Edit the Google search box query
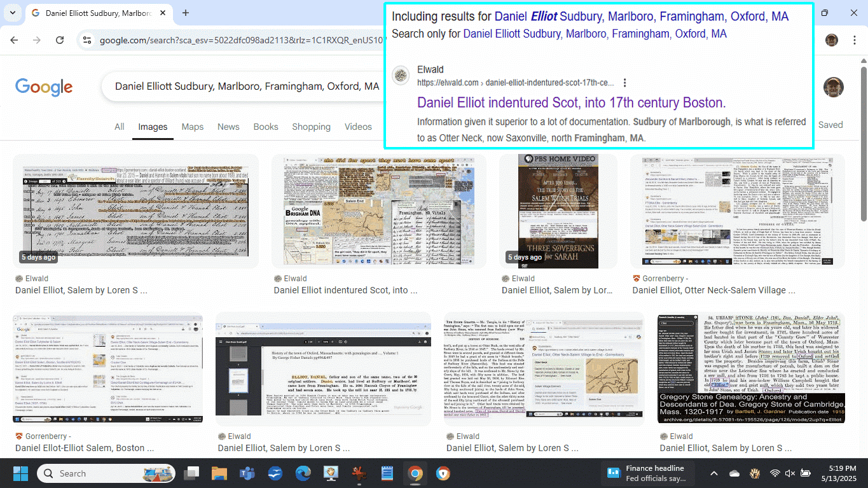The image size is (868, 488). tap(247, 87)
